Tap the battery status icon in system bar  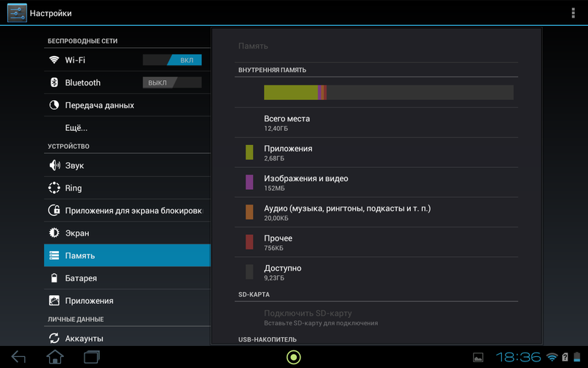coord(577,357)
